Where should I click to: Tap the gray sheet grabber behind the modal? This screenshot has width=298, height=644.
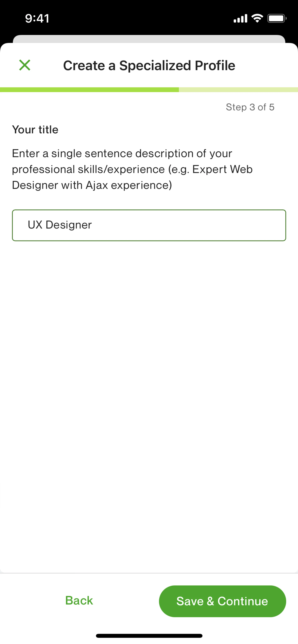click(149, 39)
